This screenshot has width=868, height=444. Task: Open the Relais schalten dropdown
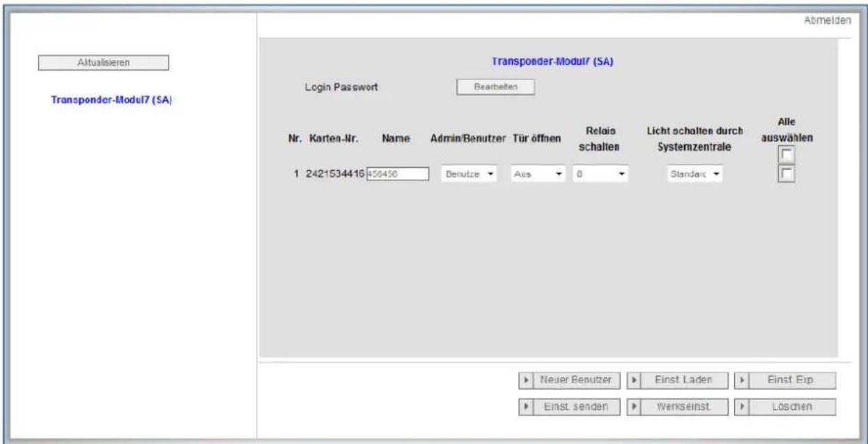(600, 174)
